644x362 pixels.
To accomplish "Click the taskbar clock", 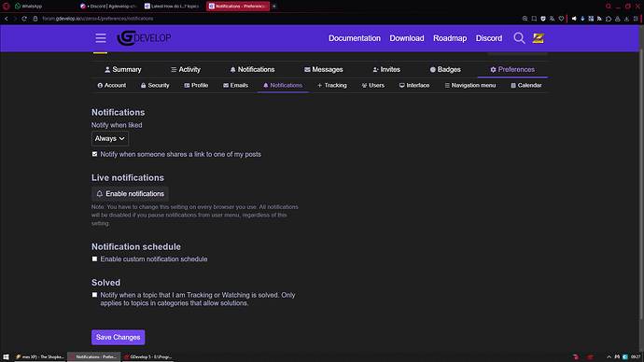I will (x=636, y=356).
